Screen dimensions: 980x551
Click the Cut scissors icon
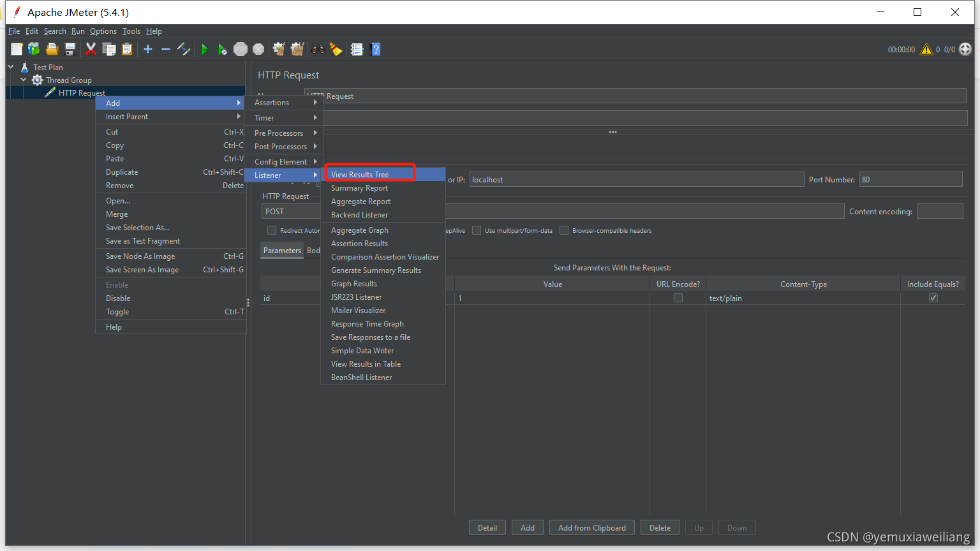pos(91,49)
